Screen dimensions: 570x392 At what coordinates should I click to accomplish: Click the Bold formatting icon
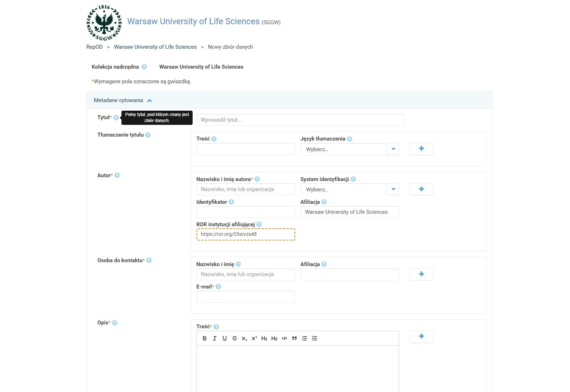tap(204, 338)
